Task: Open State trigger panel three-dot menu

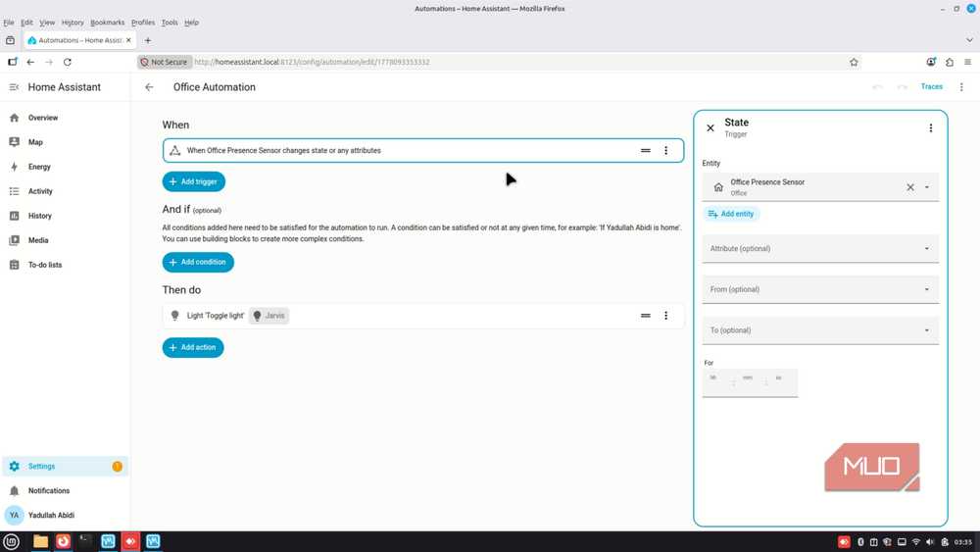Action: point(931,128)
